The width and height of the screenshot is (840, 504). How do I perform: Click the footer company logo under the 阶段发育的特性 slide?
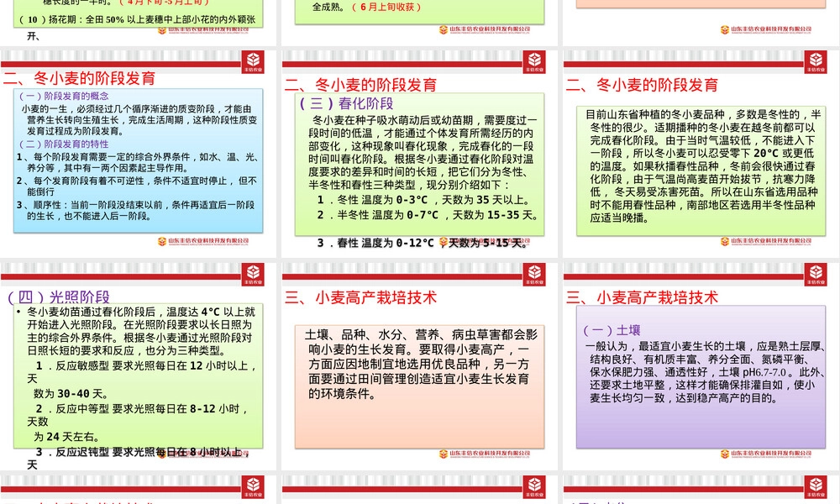coord(203,242)
